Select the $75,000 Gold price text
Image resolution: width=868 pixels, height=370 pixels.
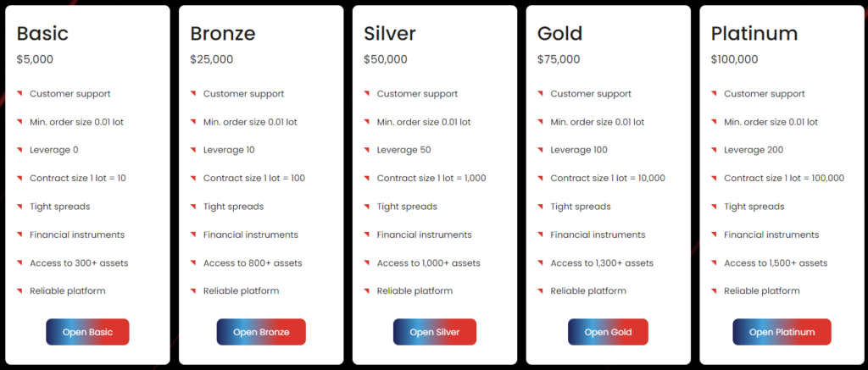point(559,59)
